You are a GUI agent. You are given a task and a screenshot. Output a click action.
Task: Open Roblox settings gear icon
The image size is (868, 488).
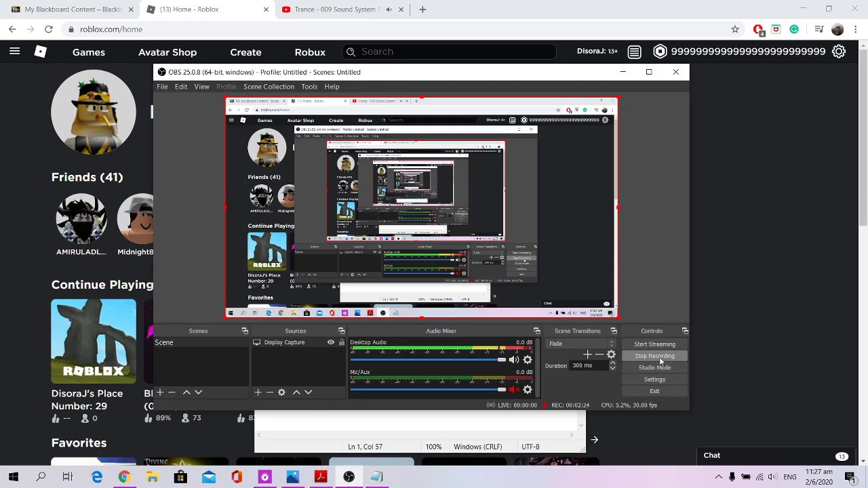point(839,52)
